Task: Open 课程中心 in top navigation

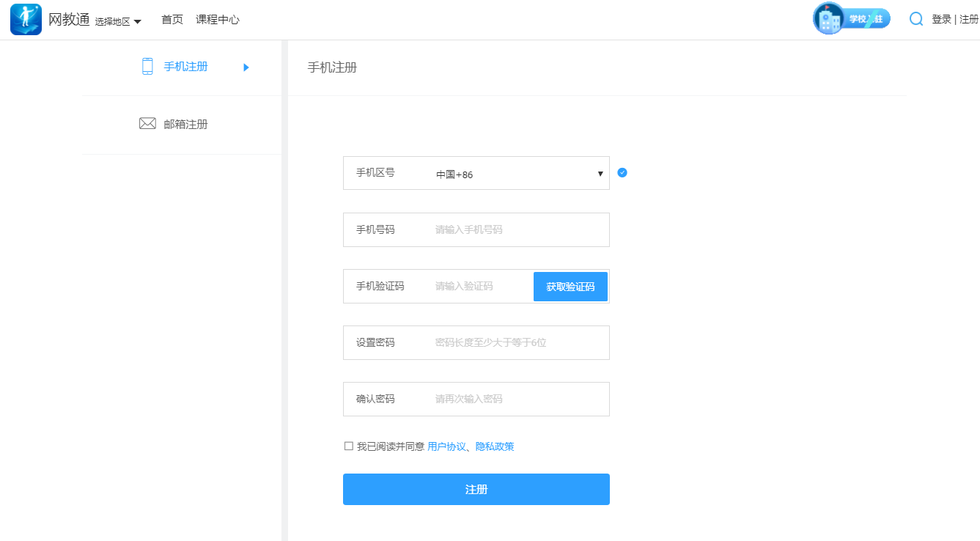Action: (x=218, y=20)
